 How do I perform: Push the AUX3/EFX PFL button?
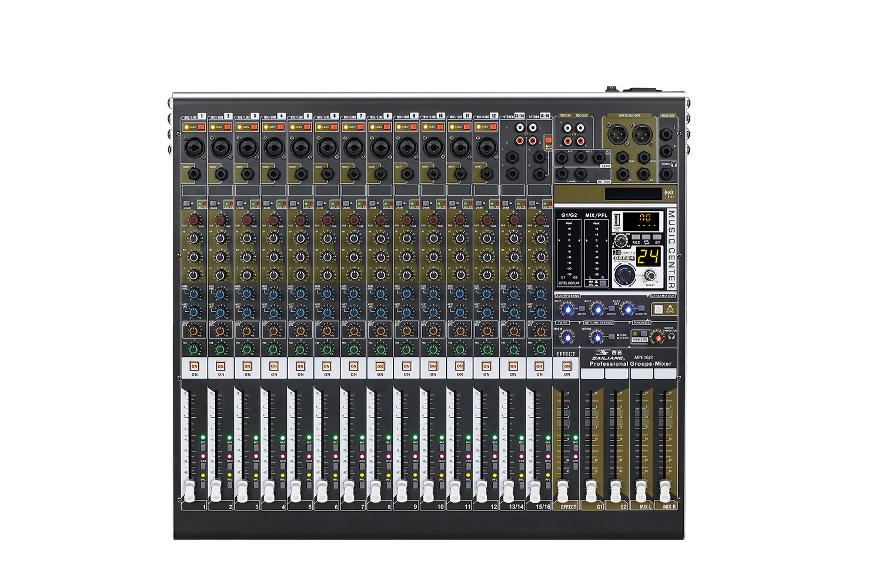tap(642, 308)
